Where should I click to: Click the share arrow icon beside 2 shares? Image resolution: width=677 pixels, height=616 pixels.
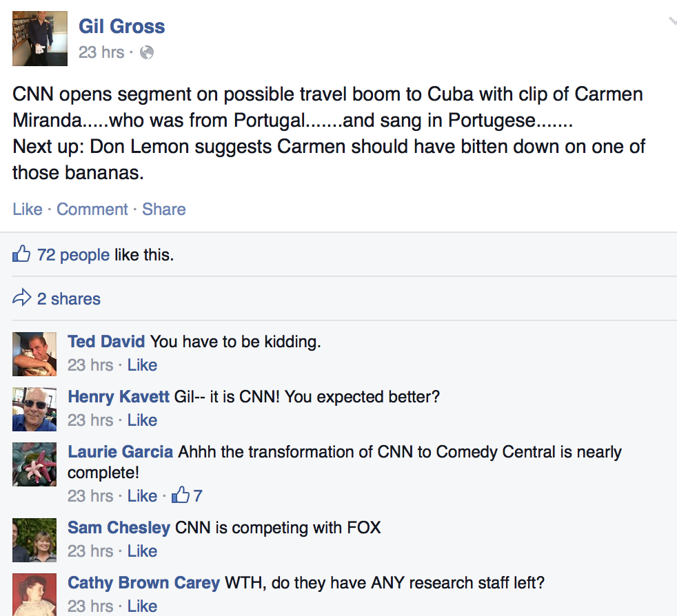21,298
